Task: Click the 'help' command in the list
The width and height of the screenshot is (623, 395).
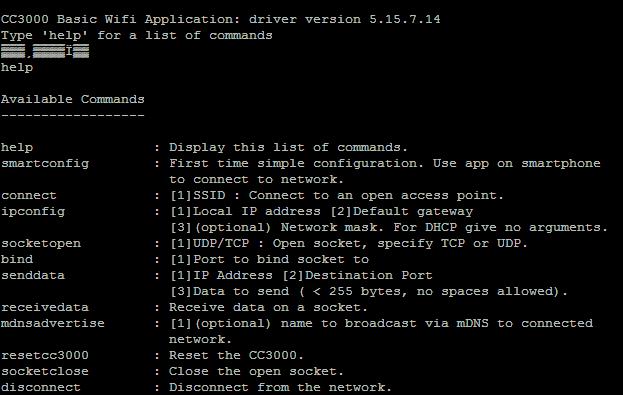Action: pos(17,147)
